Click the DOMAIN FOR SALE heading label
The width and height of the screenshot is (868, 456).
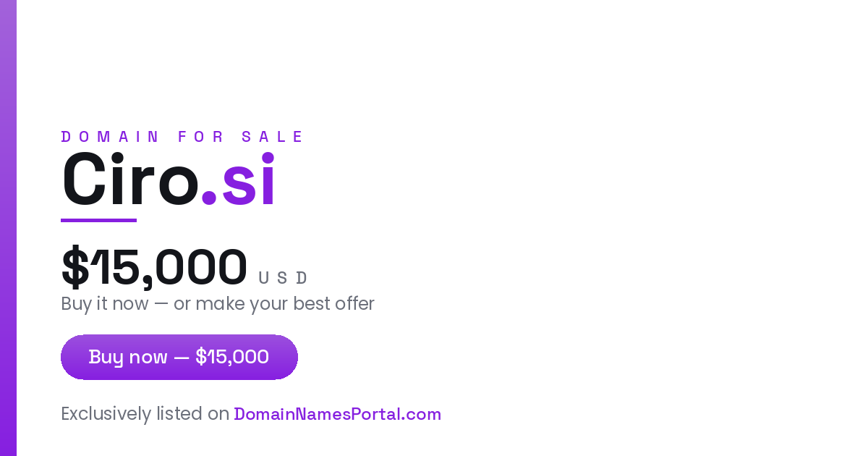(x=183, y=137)
